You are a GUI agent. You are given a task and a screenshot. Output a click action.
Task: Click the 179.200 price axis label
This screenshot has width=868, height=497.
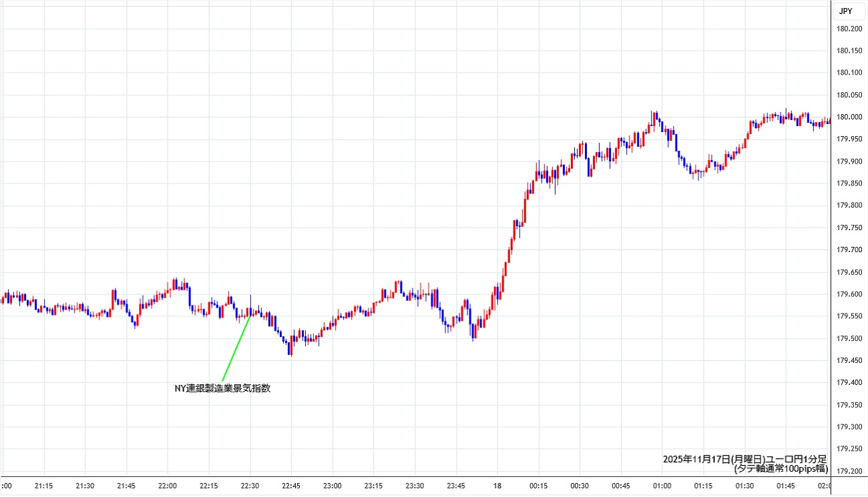[x=849, y=471]
